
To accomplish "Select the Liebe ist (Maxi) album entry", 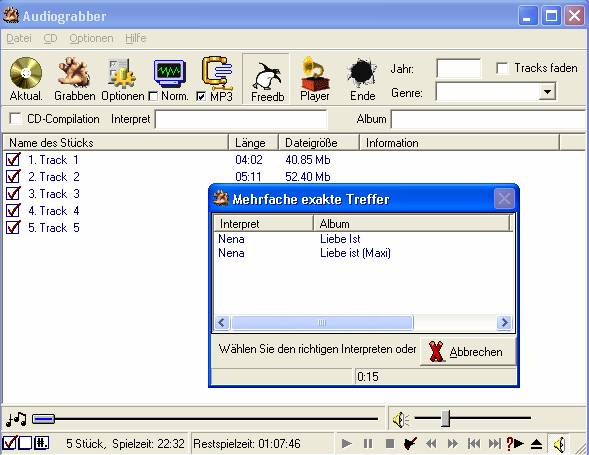I will (355, 253).
